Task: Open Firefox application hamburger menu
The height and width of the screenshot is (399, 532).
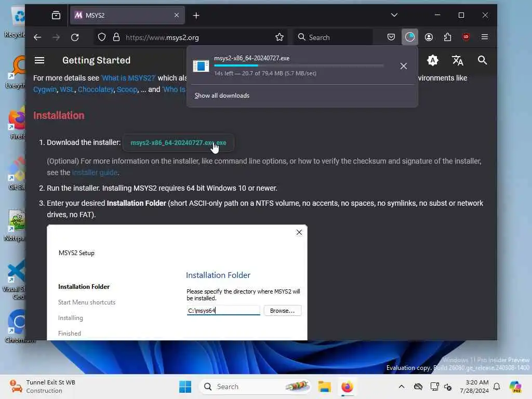Action: (x=485, y=37)
